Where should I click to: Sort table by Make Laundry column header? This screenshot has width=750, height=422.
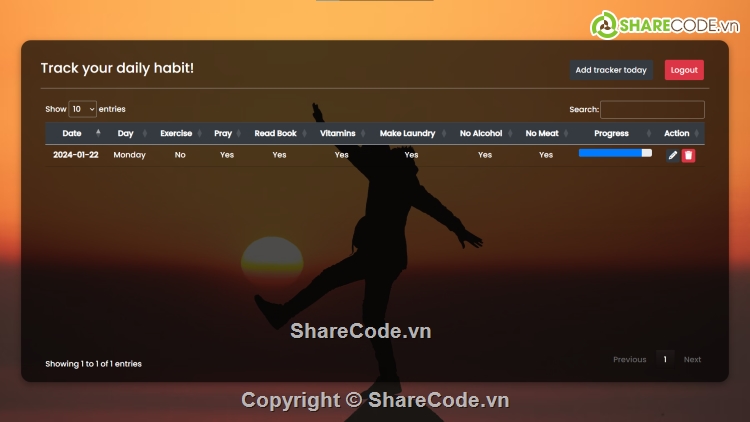pyautogui.click(x=410, y=133)
